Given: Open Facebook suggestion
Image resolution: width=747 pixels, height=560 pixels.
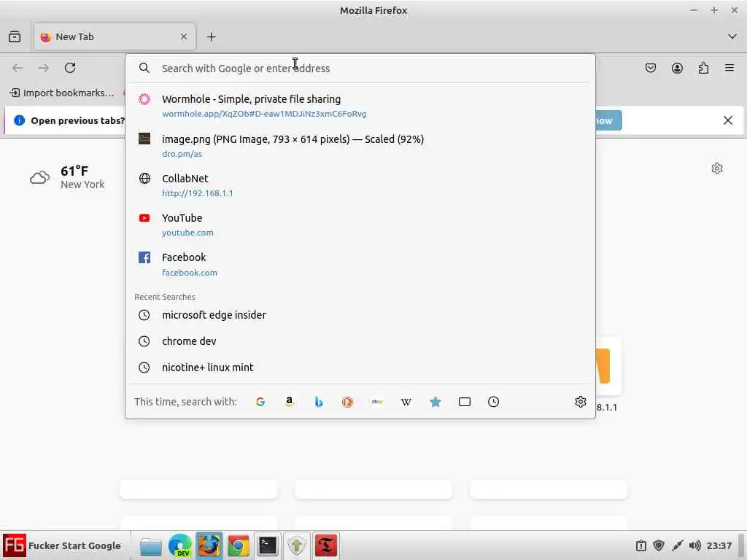Looking at the screenshot, I should point(360,264).
